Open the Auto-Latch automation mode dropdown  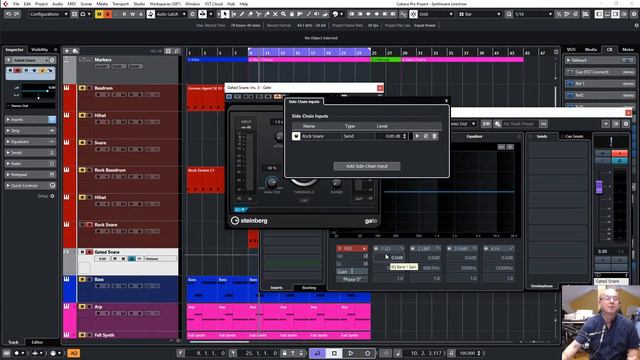[171, 14]
